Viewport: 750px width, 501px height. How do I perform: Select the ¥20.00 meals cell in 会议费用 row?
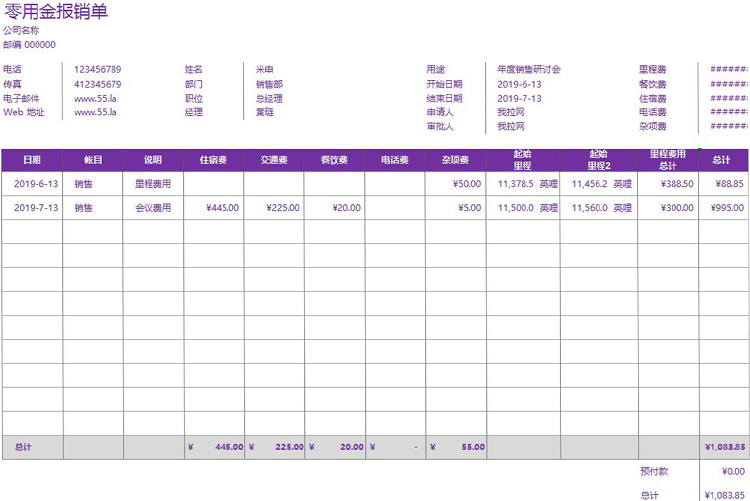[334, 208]
